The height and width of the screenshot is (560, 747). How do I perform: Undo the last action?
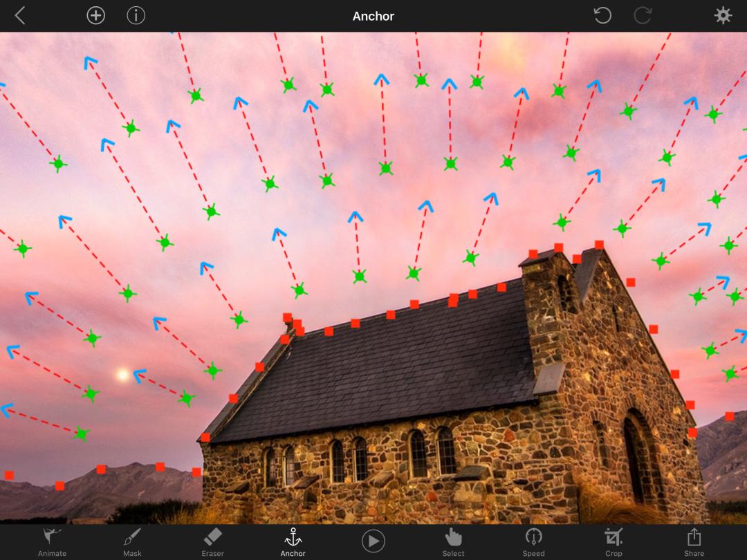(602, 16)
